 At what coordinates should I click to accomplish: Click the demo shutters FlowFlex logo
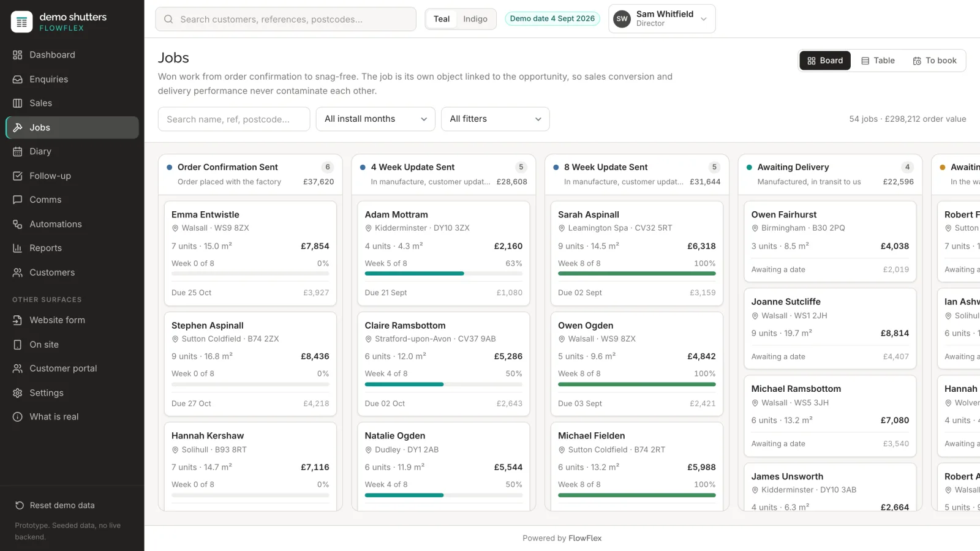click(22, 22)
